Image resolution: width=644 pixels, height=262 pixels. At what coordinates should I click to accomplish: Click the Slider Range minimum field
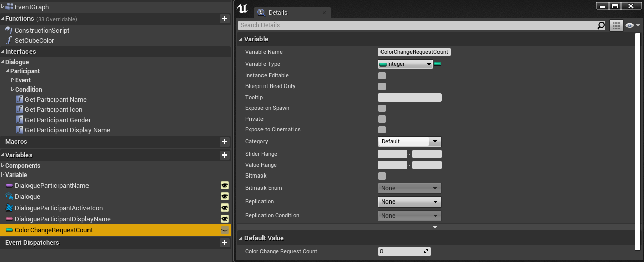(x=393, y=154)
